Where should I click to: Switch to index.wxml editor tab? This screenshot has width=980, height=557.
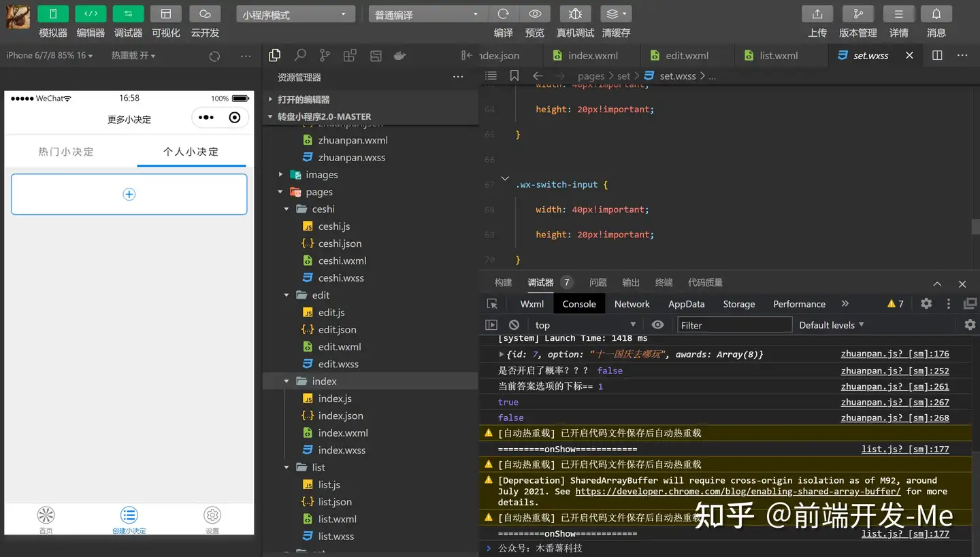(x=591, y=56)
